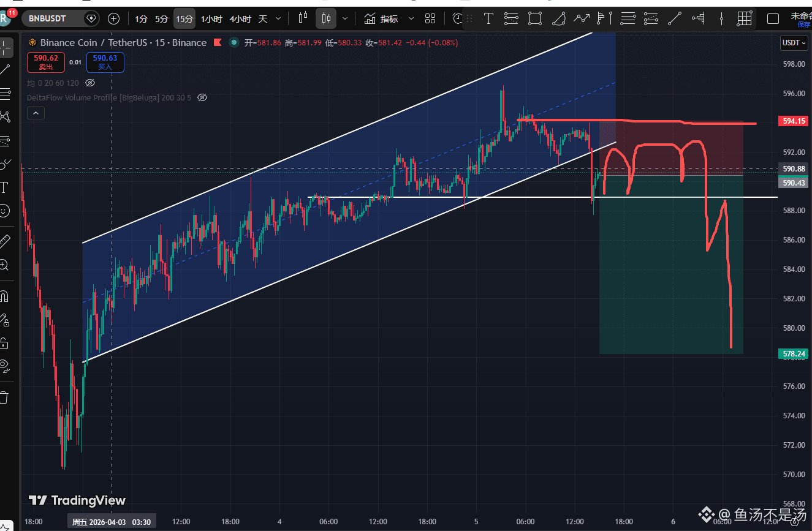Select the projection tool in left sidebar
Image resolution: width=812 pixels, height=531 pixels.
(x=5, y=140)
